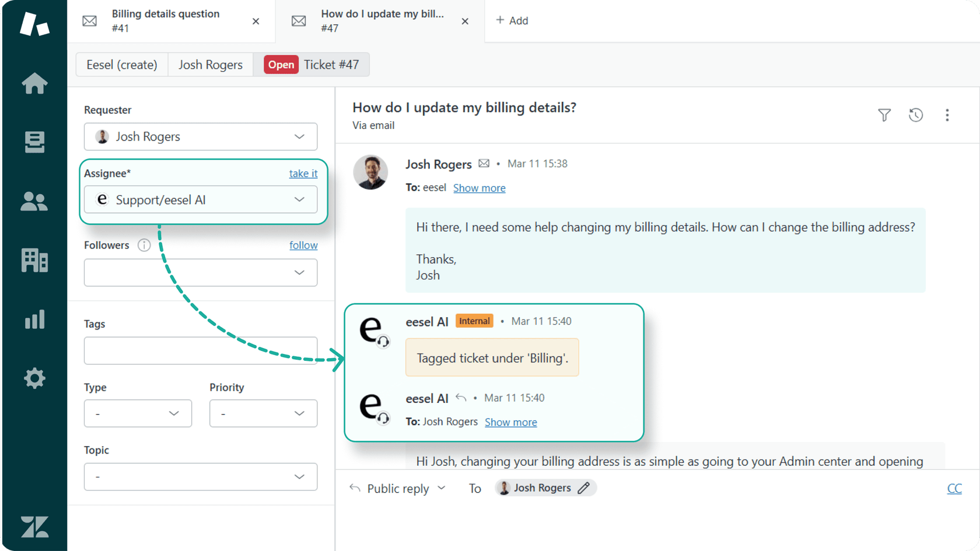Click the email icon beside Josh Rogers
This screenshot has height=551, width=980.
[484, 163]
